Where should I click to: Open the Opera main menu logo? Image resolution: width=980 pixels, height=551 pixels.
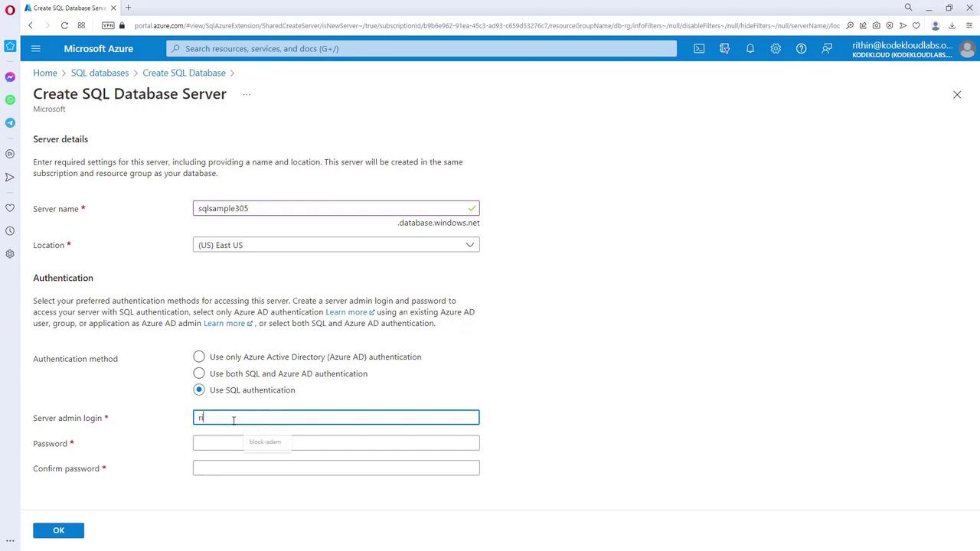pos(10,8)
